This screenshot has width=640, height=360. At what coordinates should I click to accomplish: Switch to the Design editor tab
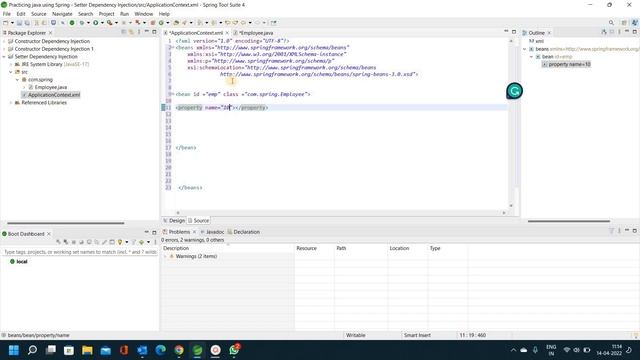point(174,220)
